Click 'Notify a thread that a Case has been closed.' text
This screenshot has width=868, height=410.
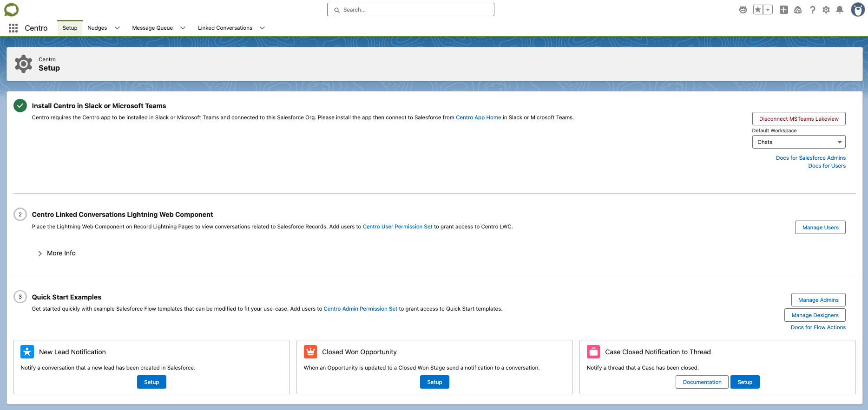[x=643, y=368]
